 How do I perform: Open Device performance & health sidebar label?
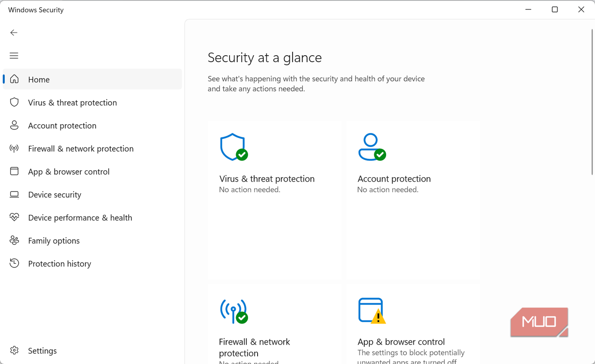[80, 218]
